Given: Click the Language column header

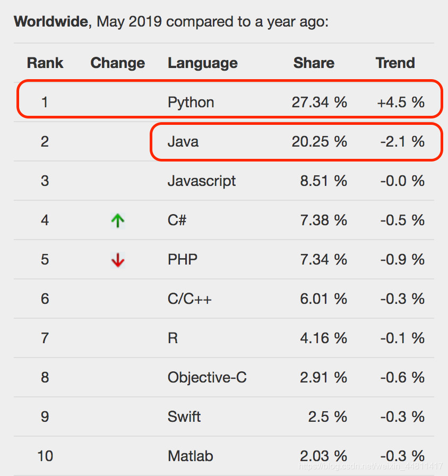Looking at the screenshot, I should 203,63.
